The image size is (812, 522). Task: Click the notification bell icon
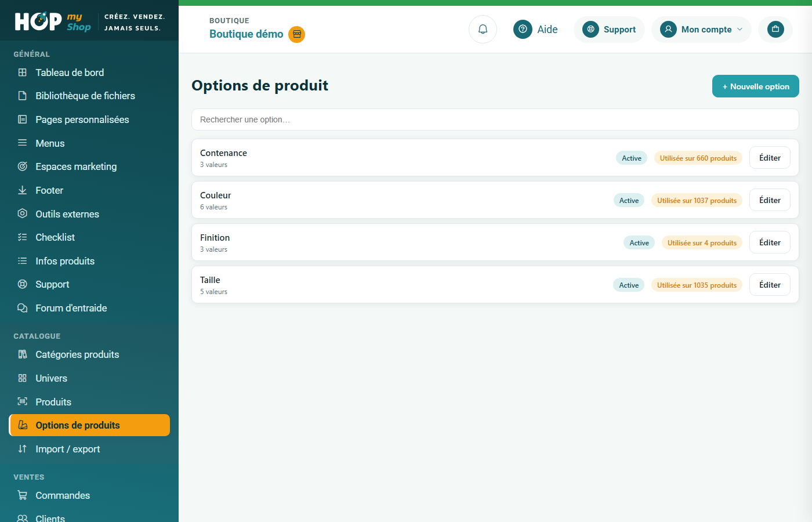(483, 29)
